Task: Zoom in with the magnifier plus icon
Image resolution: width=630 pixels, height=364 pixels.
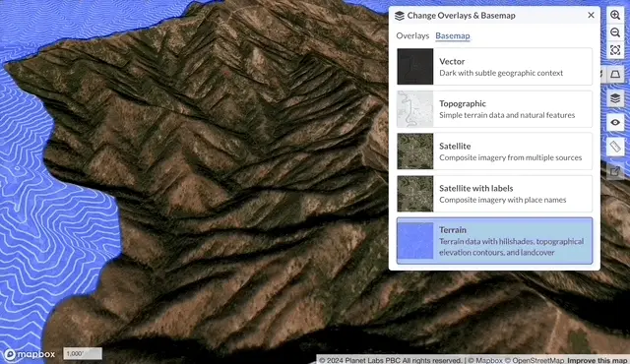Action: click(x=615, y=16)
